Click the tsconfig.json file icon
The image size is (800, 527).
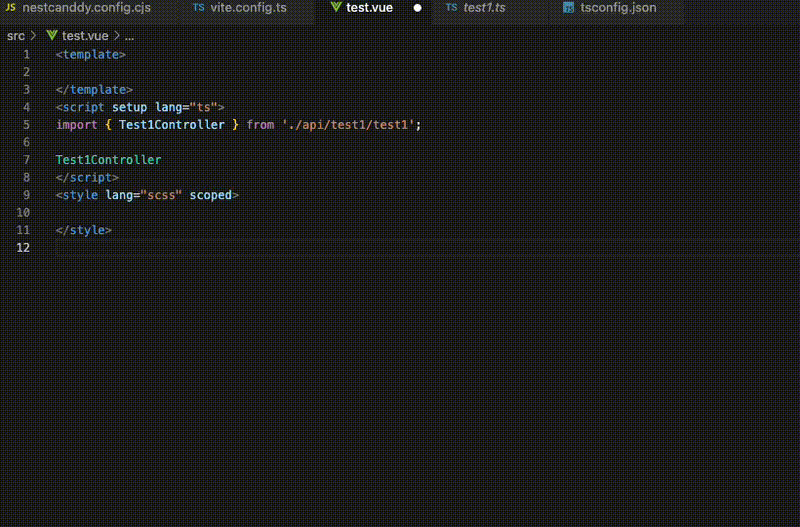568,8
